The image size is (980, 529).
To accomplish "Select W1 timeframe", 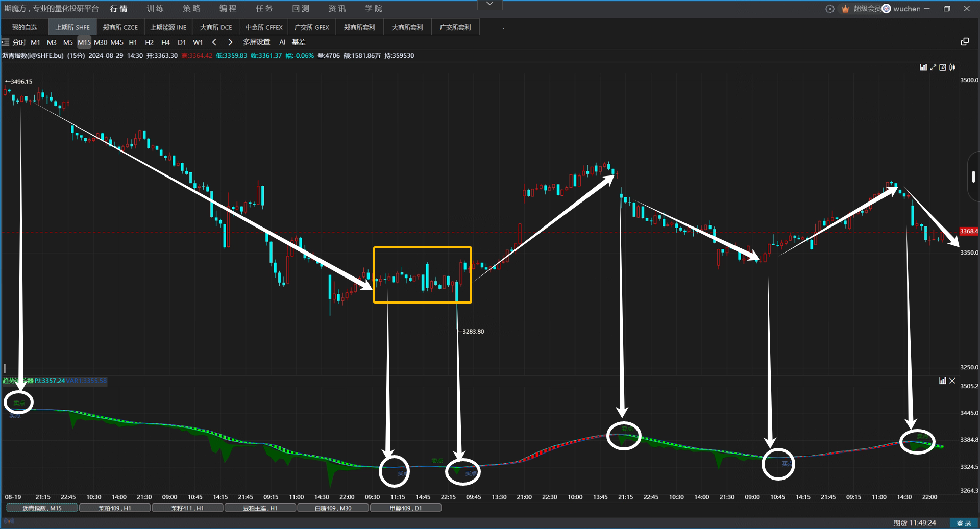I will click(198, 42).
